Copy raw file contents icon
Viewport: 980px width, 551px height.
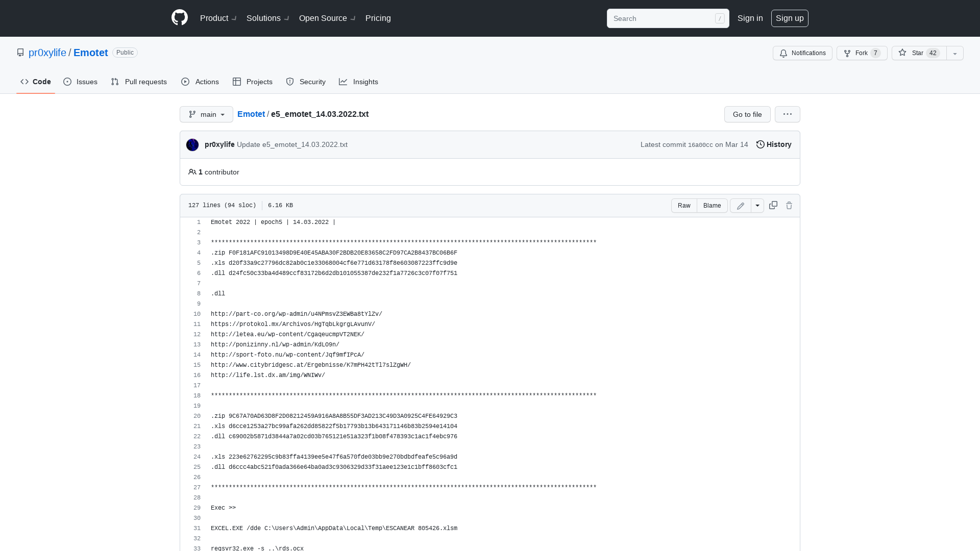coord(773,205)
